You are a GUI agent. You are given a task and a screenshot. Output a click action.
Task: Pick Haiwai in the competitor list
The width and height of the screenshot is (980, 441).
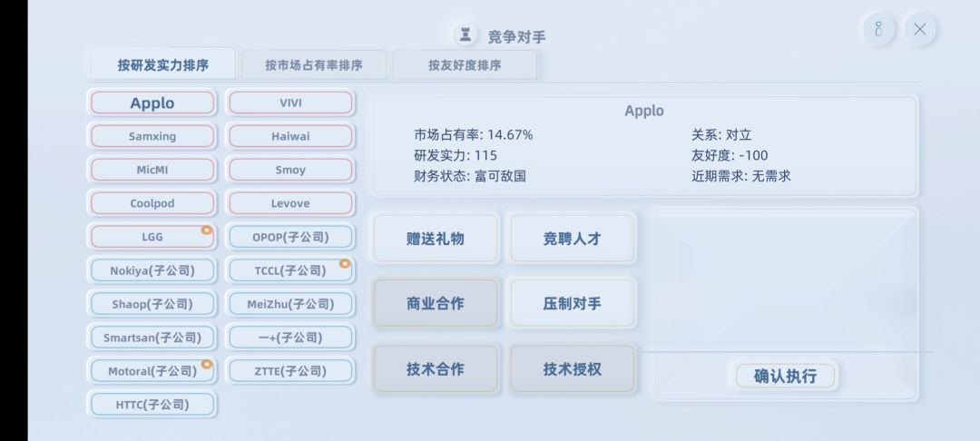[290, 136]
